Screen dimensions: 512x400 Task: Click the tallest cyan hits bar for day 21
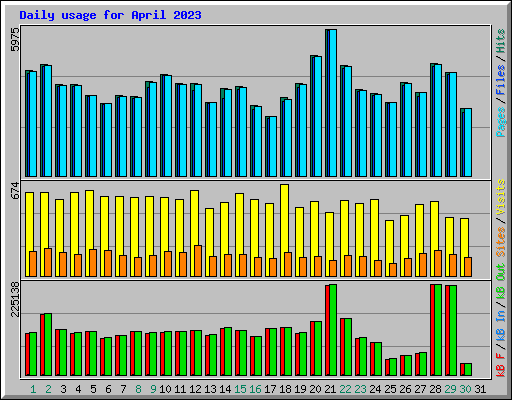tap(333, 103)
